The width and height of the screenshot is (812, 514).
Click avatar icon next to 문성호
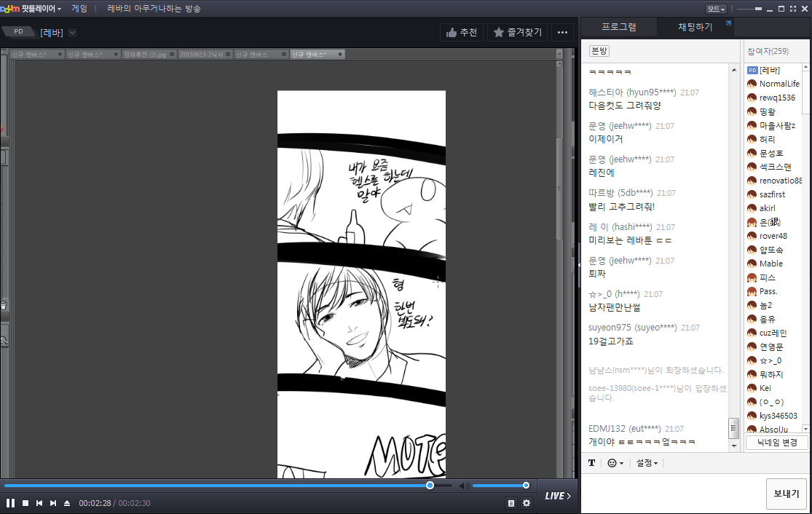pos(752,153)
